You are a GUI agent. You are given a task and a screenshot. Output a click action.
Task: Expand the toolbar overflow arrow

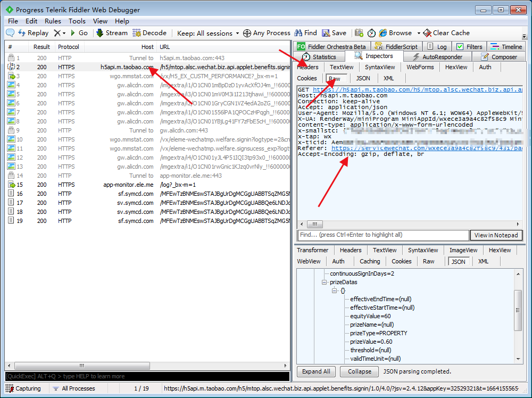pyautogui.click(x=524, y=36)
